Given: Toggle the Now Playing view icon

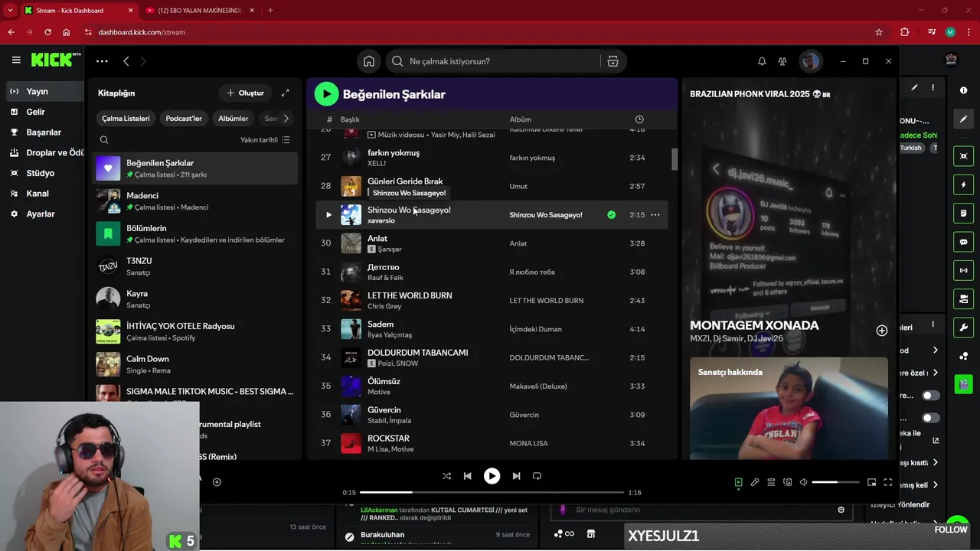Looking at the screenshot, I should tap(738, 482).
